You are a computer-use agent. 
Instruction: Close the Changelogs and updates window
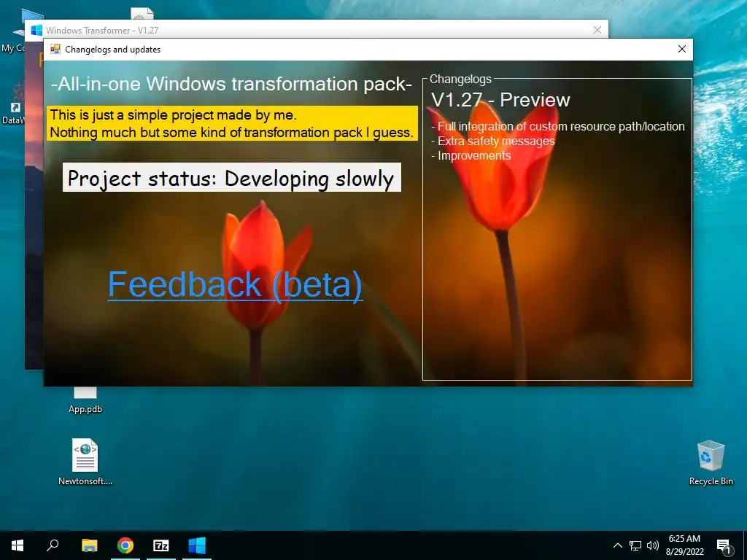[x=682, y=49]
